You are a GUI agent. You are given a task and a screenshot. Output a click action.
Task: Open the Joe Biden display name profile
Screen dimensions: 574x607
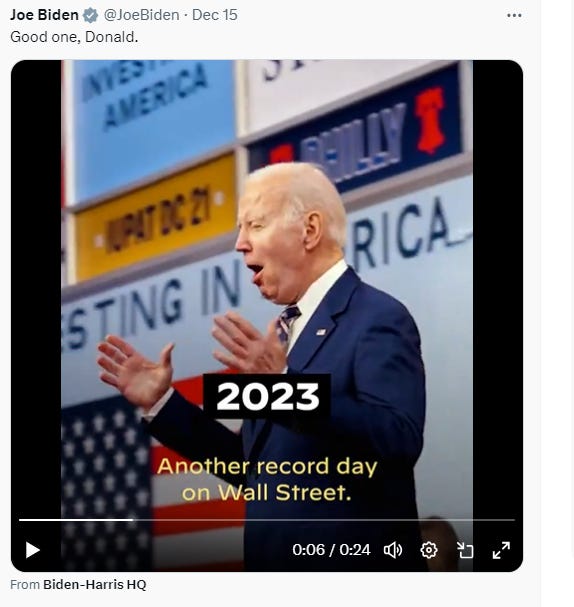pyautogui.click(x=44, y=15)
